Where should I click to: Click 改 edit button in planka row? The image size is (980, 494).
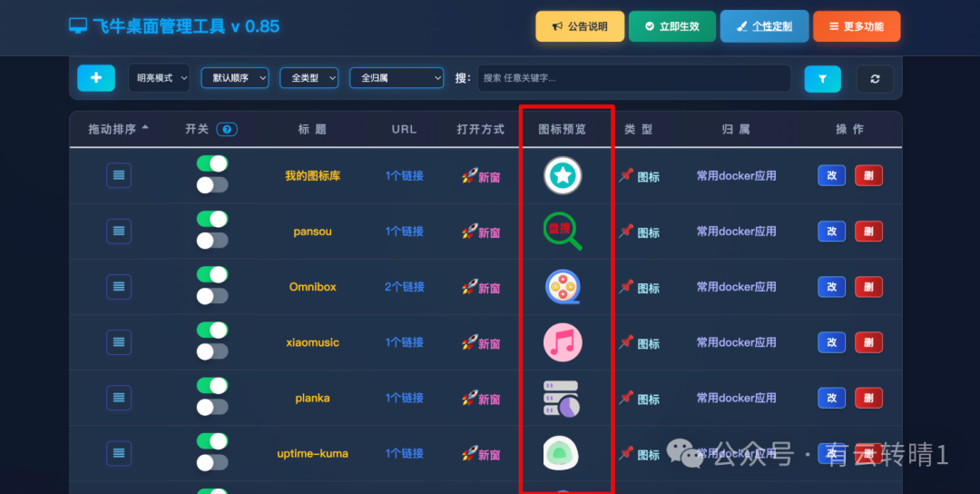[832, 398]
